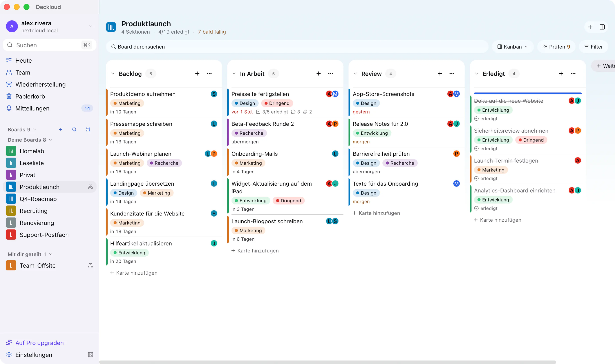Image resolution: width=615 pixels, height=364 pixels.
Task: Toggle the side panel icon in the header
Action: (x=602, y=27)
